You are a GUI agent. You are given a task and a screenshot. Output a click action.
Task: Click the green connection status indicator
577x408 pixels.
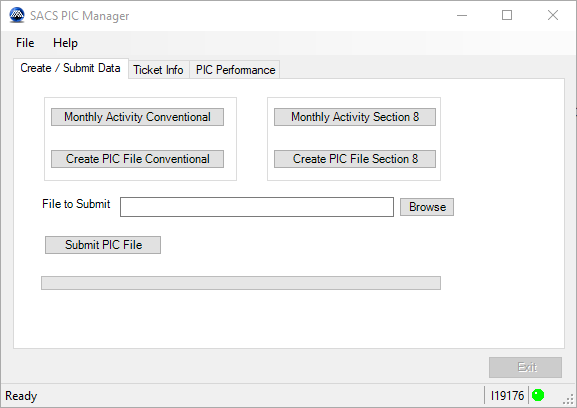pos(538,395)
